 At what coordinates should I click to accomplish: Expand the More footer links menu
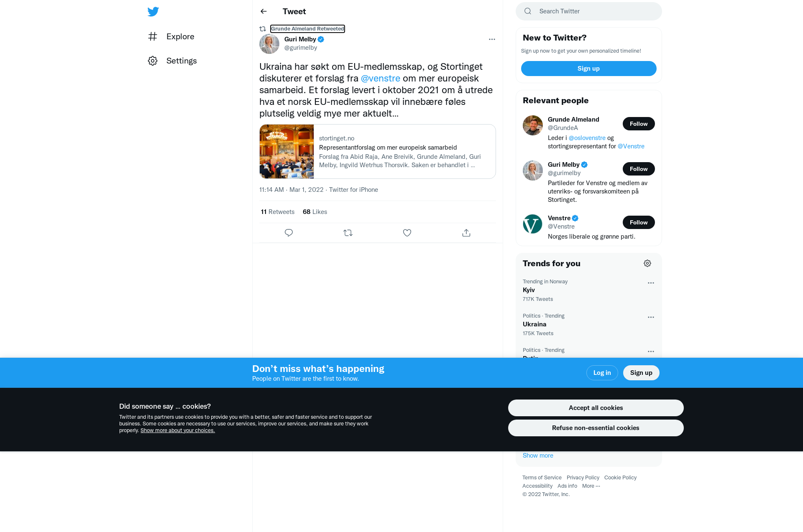(x=591, y=486)
